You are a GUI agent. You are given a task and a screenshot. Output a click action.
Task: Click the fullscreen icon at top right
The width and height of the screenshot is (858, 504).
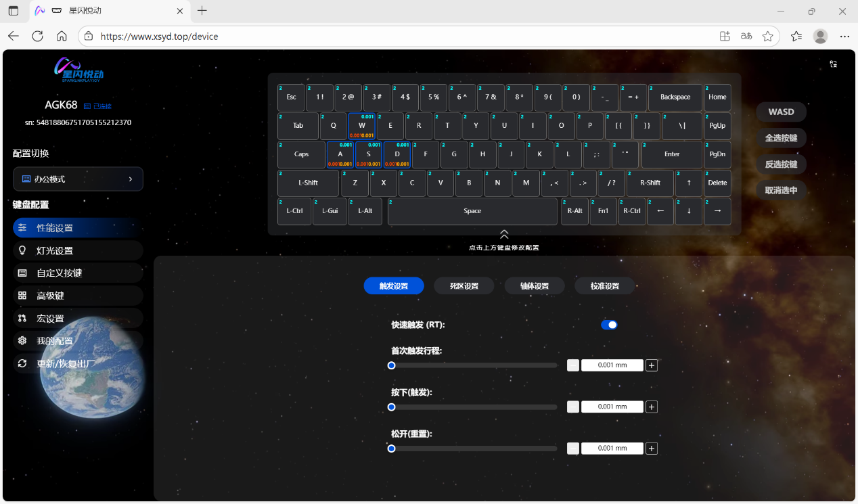click(834, 64)
